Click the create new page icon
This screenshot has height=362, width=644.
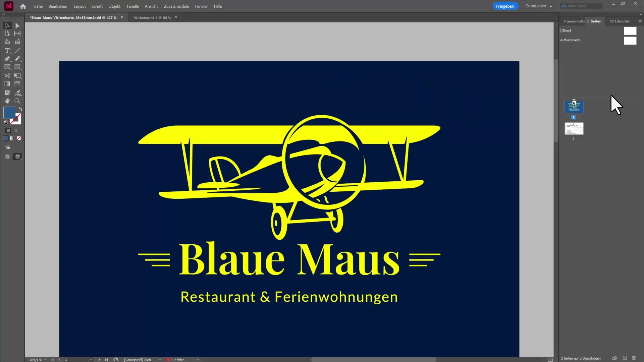point(625,358)
